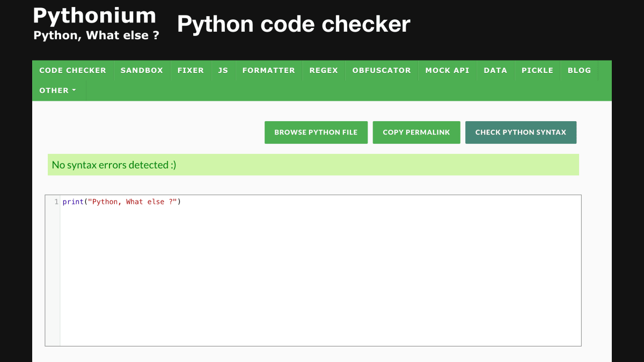Expand the Other dropdown menu

(58, 91)
